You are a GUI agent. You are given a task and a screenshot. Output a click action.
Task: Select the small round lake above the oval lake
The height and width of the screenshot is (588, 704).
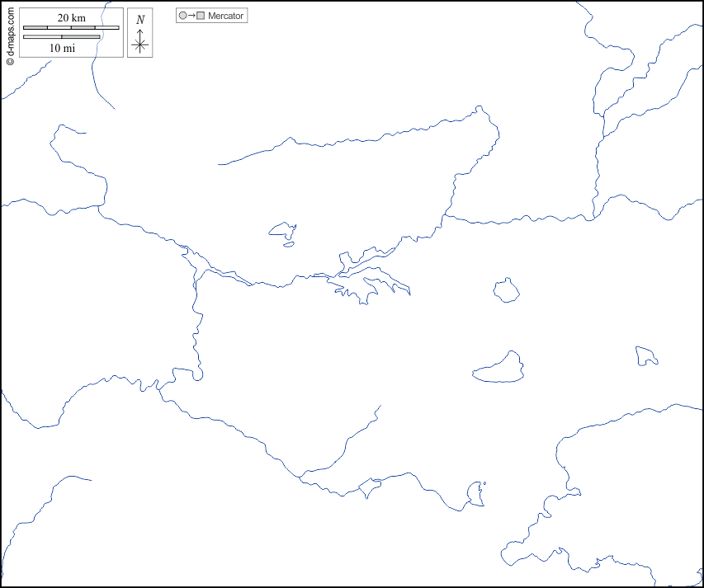pos(506,290)
